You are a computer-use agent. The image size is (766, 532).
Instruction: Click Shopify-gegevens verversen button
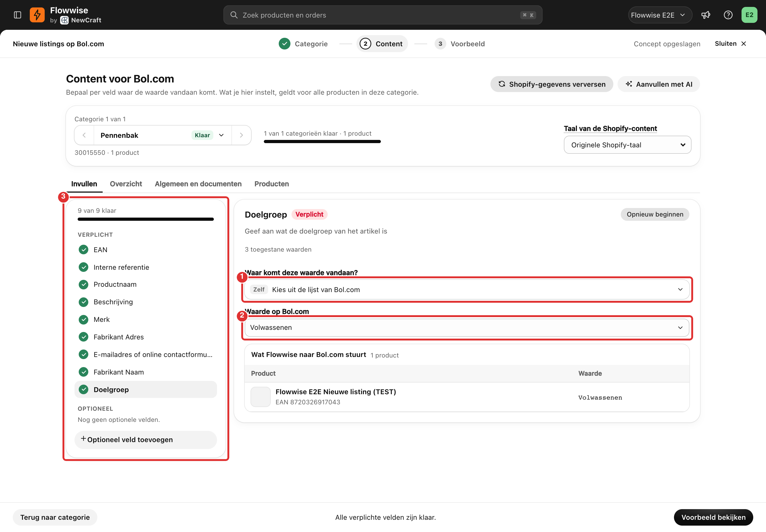click(x=552, y=84)
